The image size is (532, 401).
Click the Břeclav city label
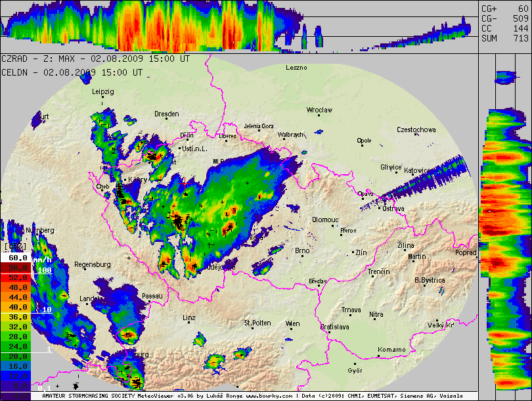coord(318,281)
